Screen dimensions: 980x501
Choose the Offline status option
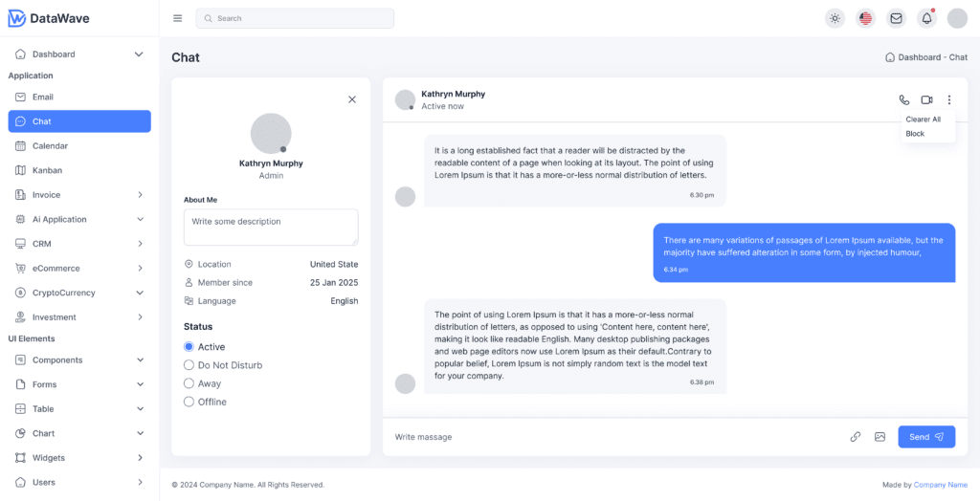click(x=189, y=402)
